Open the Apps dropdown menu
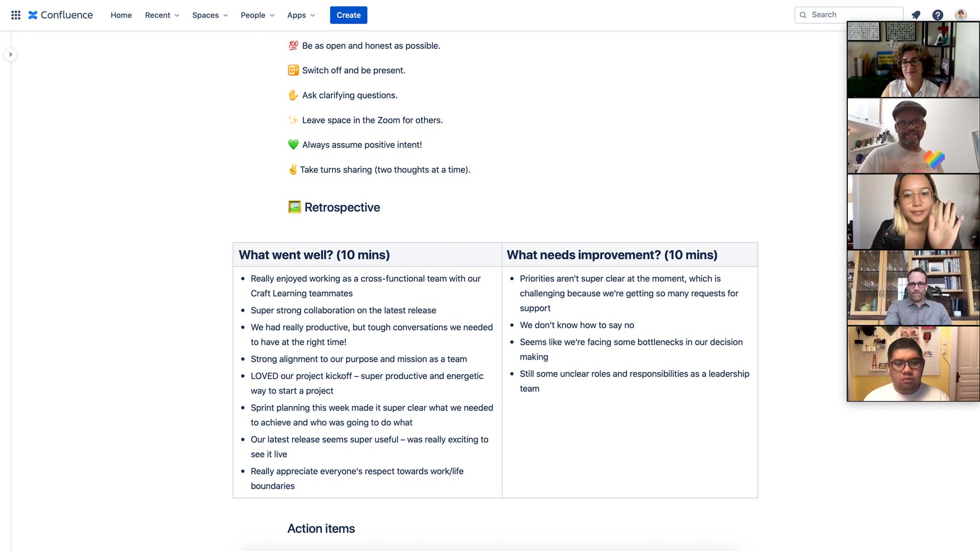Viewport: 980px width, 551px height. (x=300, y=15)
